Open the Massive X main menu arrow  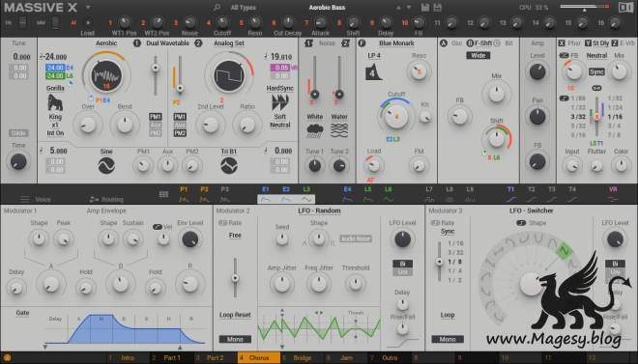(88, 8)
